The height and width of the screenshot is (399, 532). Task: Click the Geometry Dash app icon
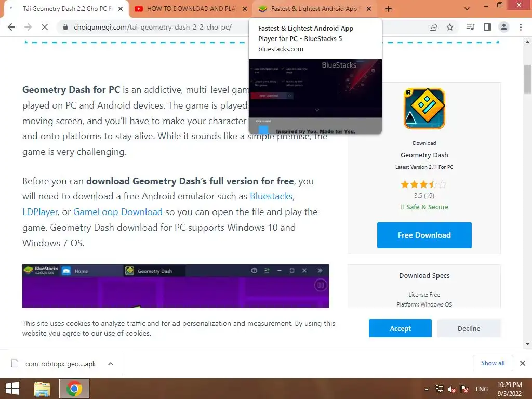tap(424, 109)
